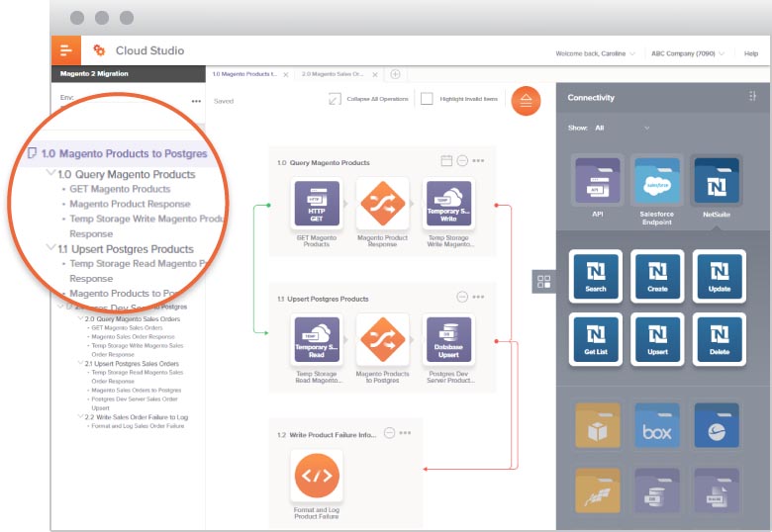Close the 2.0 Magento Sales Or... tab
772x532 pixels.
tap(375, 75)
